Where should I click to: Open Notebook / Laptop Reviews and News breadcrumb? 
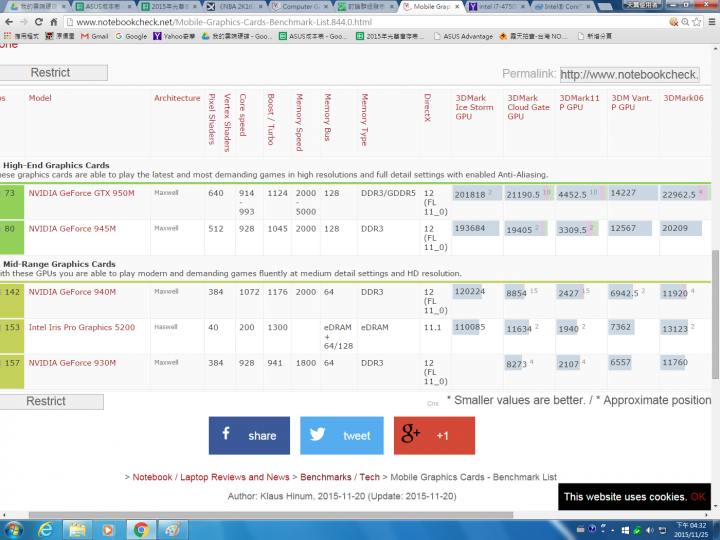[211, 477]
